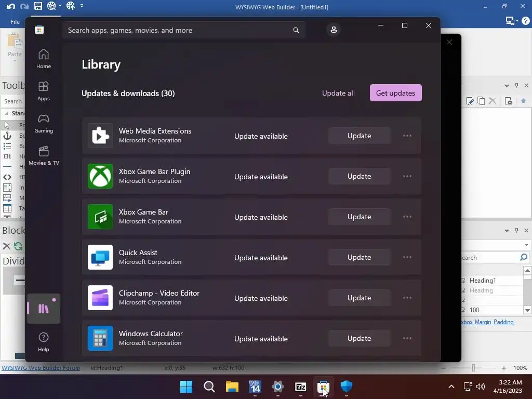Open Help in Store sidebar
This screenshot has width=532, height=399.
pos(44,342)
